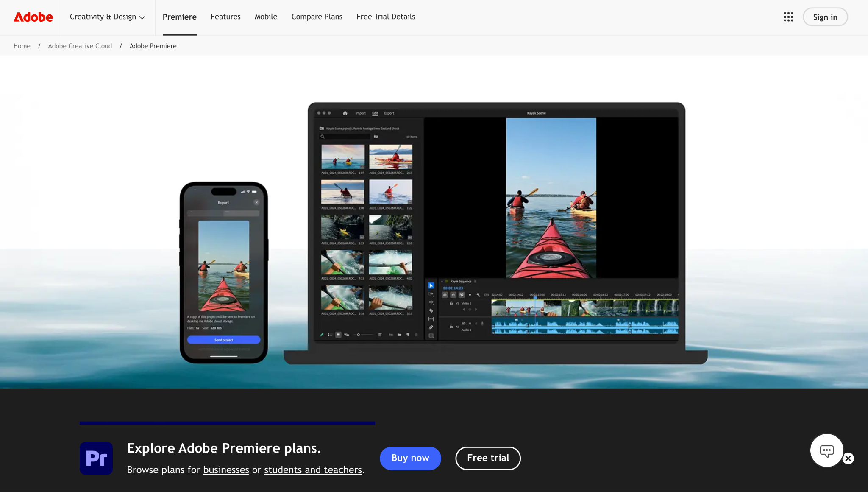Select the Premiere tab
Image resolution: width=868 pixels, height=492 pixels.
(180, 17)
